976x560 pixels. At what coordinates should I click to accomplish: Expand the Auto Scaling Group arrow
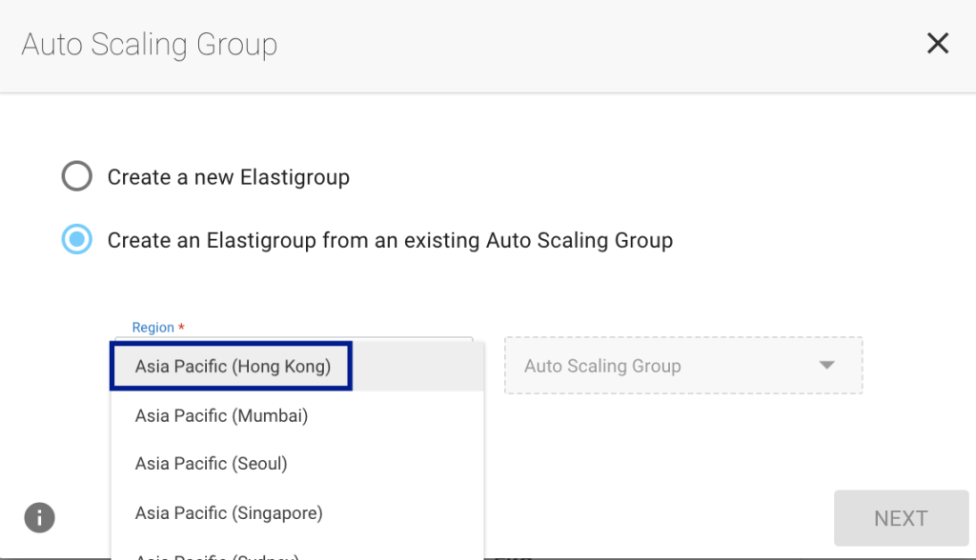[826, 366]
